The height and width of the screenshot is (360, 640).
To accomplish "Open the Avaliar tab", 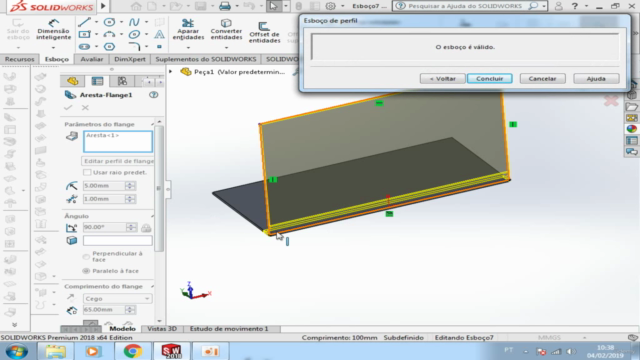I will tap(92, 59).
